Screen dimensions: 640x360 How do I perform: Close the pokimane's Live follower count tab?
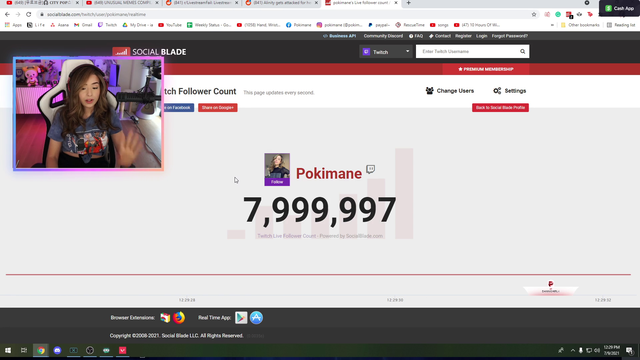click(x=396, y=3)
